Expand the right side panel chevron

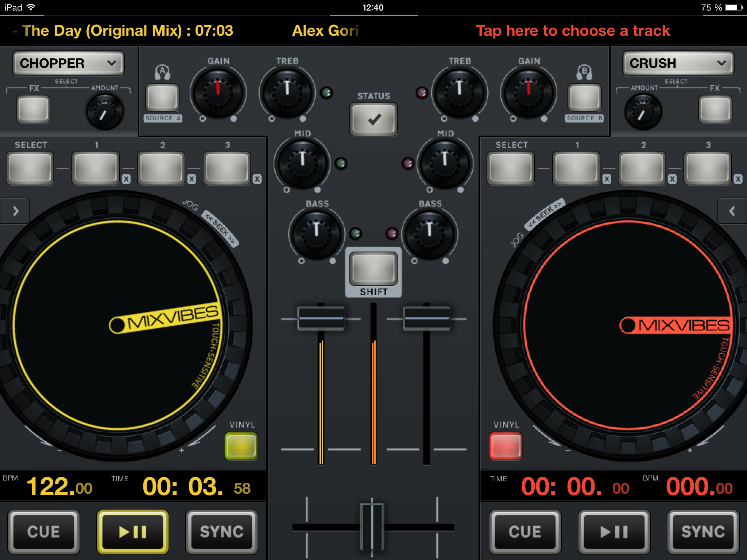tap(732, 211)
